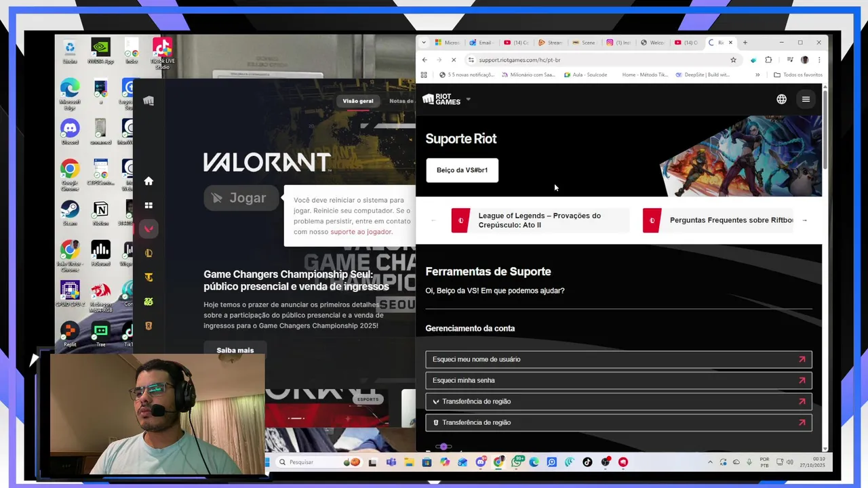The height and width of the screenshot is (488, 868).
Task: Open Chrome extensions puzzle icon
Action: (768, 60)
